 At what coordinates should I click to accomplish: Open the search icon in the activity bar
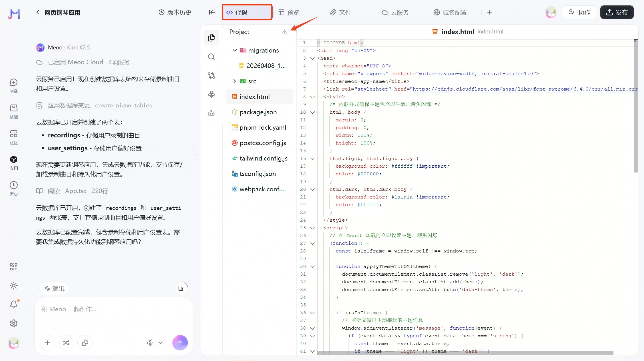click(x=212, y=57)
